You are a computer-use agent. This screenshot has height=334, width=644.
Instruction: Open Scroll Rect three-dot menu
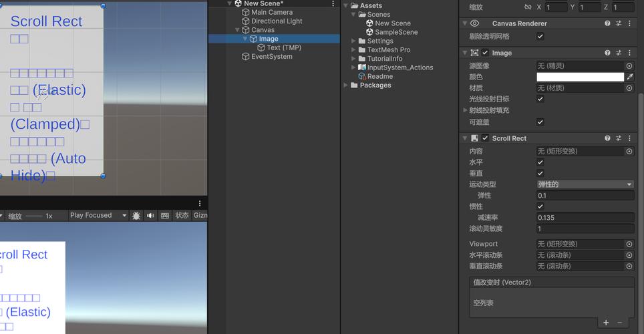pyautogui.click(x=629, y=138)
